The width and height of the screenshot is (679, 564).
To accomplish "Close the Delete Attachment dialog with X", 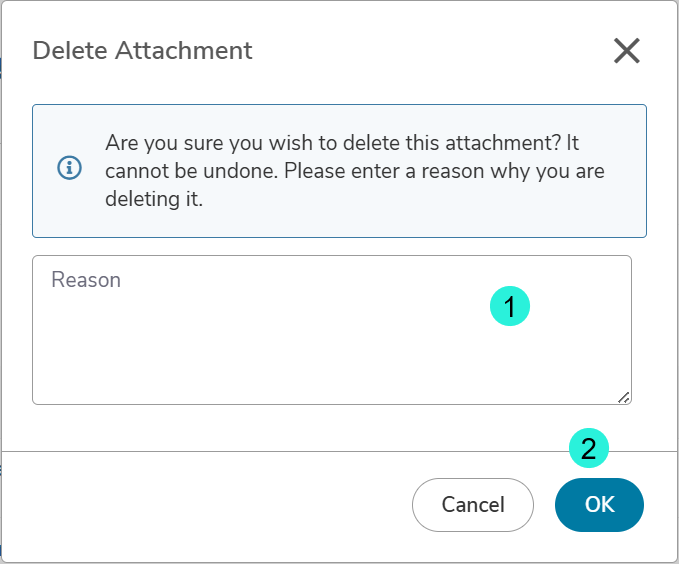I will 627,51.
